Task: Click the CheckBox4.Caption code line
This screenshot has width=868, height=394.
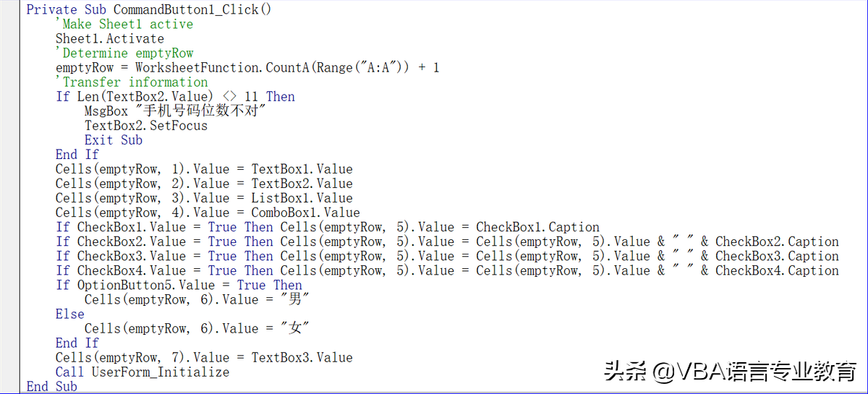Action: coord(447,270)
